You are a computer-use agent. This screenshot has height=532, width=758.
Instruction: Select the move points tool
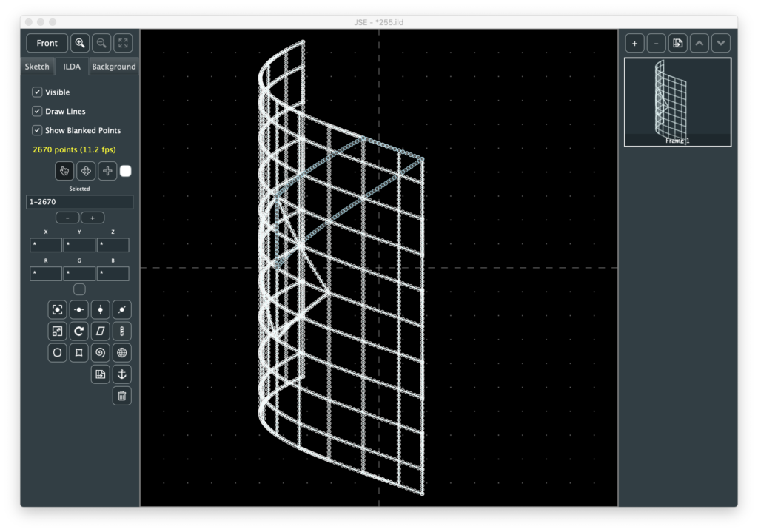(86, 171)
